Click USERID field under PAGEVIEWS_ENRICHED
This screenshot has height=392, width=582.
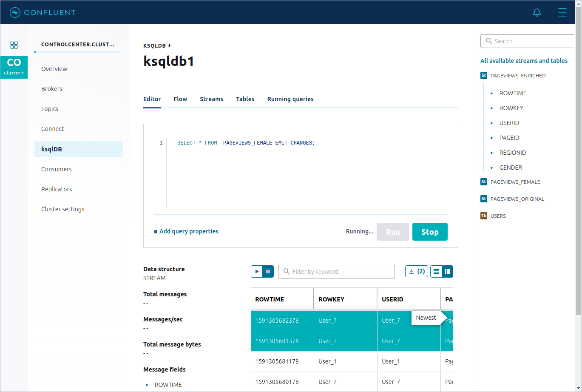click(x=509, y=123)
